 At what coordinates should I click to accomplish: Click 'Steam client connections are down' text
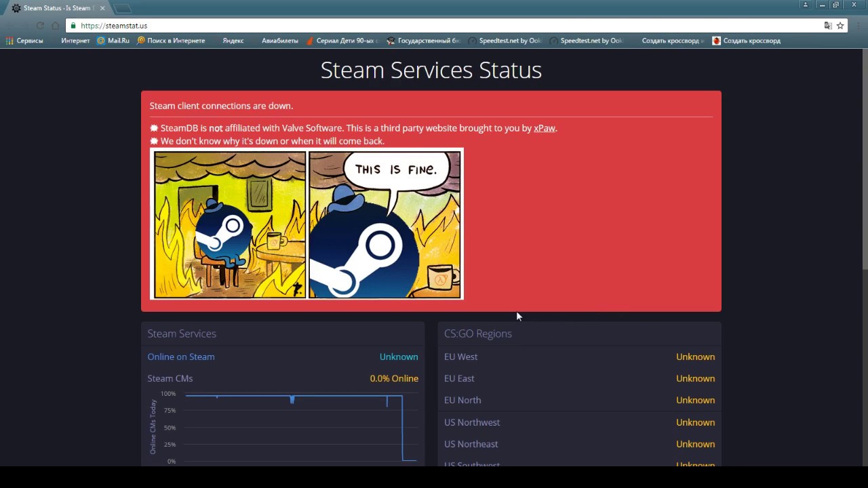coord(221,106)
